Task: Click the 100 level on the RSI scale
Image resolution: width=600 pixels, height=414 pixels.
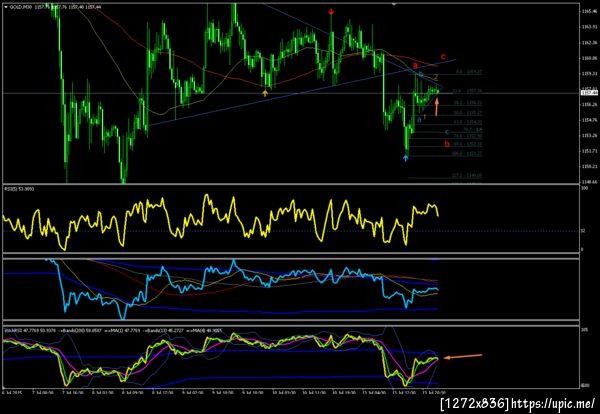Action: [x=584, y=189]
